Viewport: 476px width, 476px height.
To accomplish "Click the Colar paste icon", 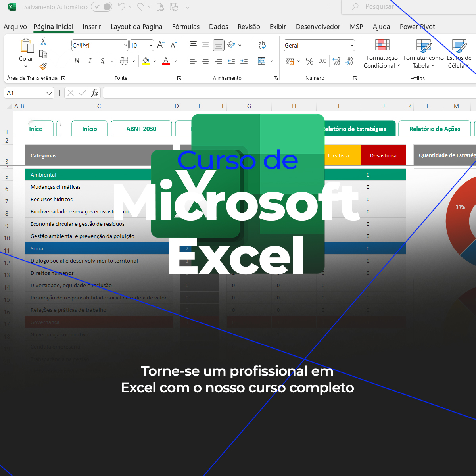I will 27,46.
